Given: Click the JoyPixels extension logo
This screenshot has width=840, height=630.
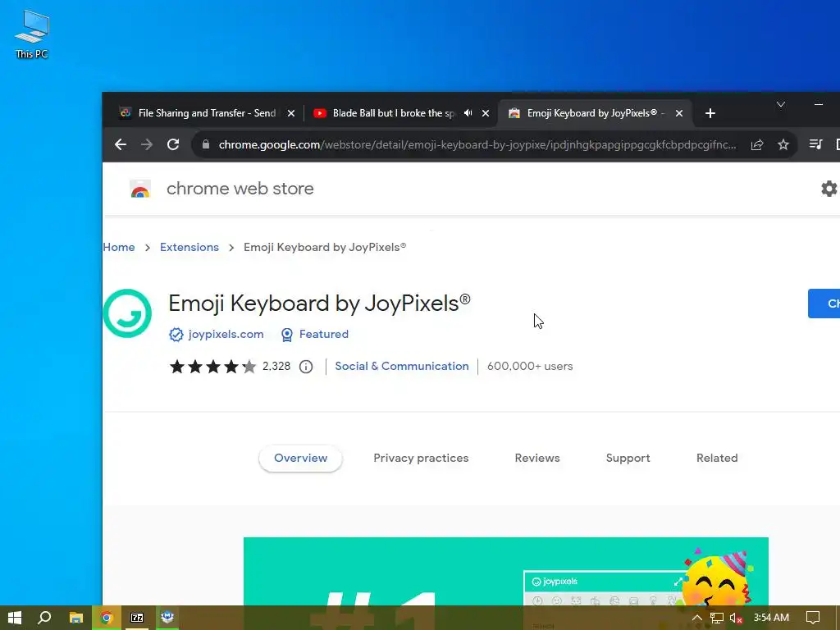Looking at the screenshot, I should tap(127, 313).
